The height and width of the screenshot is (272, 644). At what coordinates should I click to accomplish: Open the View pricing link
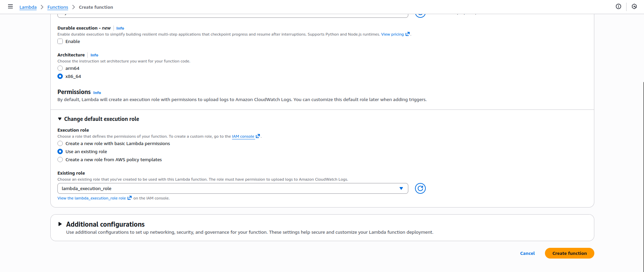(x=393, y=34)
